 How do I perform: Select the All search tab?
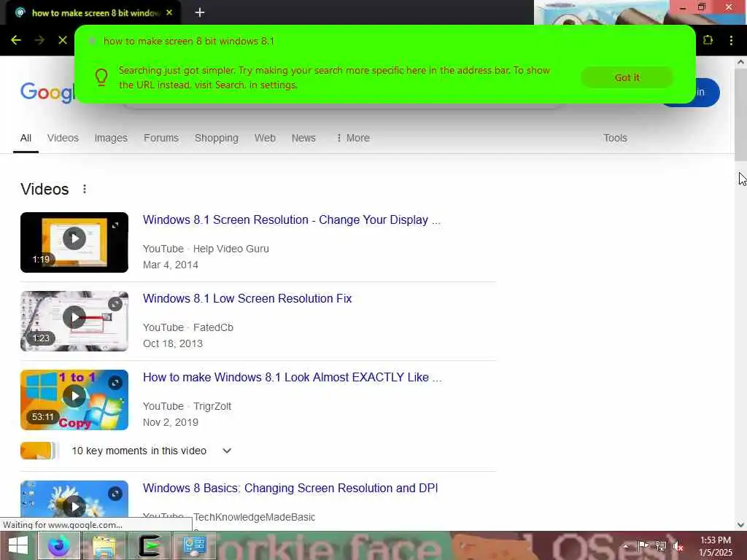pyautogui.click(x=26, y=138)
